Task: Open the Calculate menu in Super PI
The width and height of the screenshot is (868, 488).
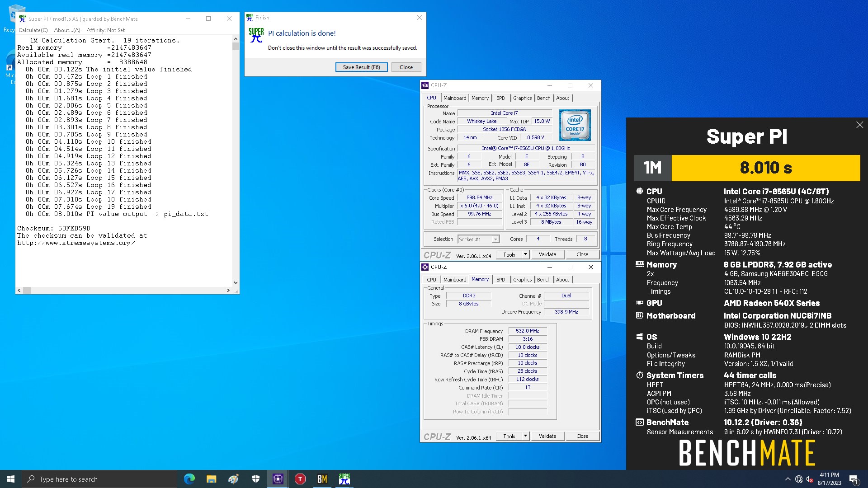Action: click(33, 30)
